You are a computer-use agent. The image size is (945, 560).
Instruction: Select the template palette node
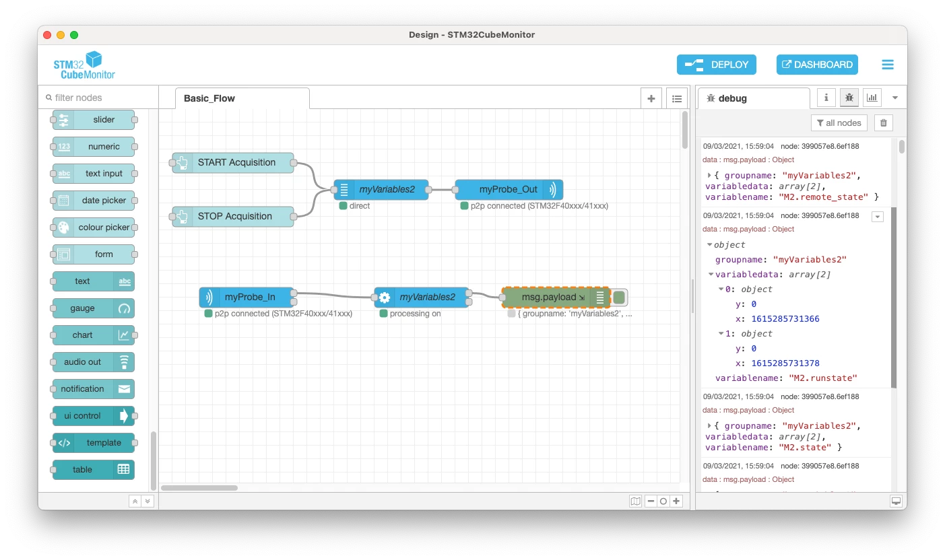[94, 443]
